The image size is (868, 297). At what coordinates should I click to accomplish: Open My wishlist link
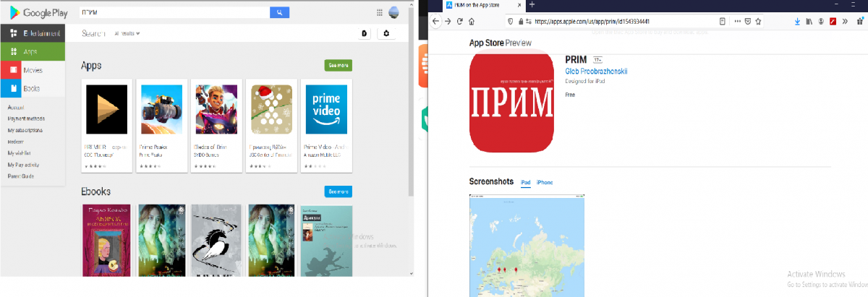(20, 153)
